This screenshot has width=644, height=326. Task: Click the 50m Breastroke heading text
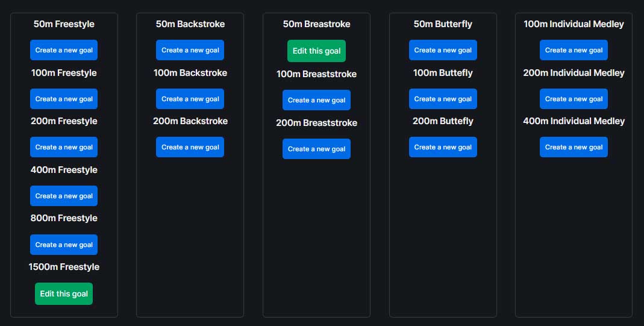[x=316, y=24]
